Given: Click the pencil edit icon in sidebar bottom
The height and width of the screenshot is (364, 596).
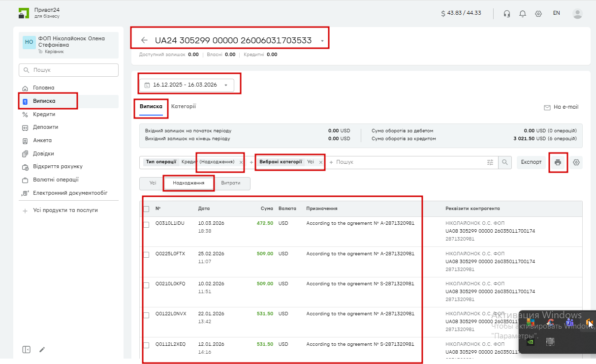Looking at the screenshot, I should [42, 350].
